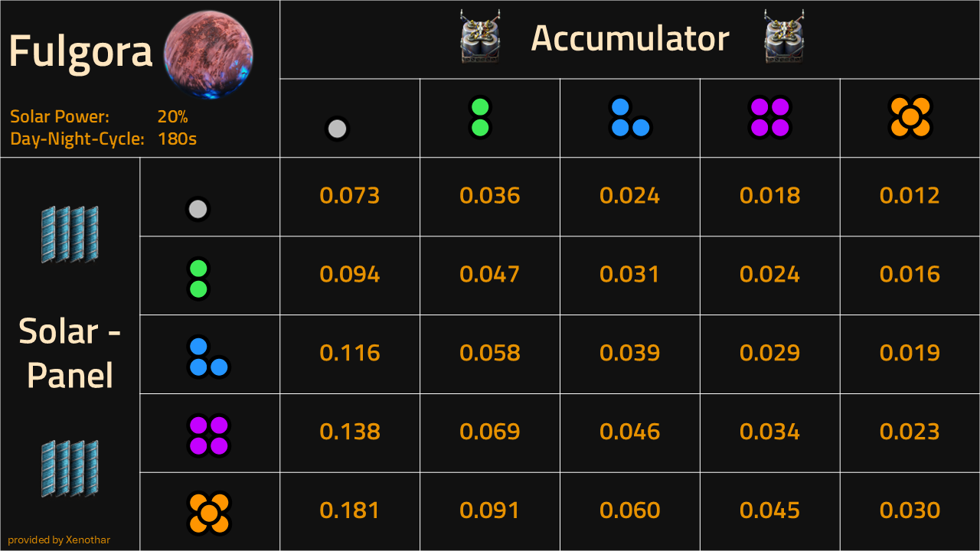Select the purple epic quality accumulator column icon
The height and width of the screenshot is (551, 980).
769,117
